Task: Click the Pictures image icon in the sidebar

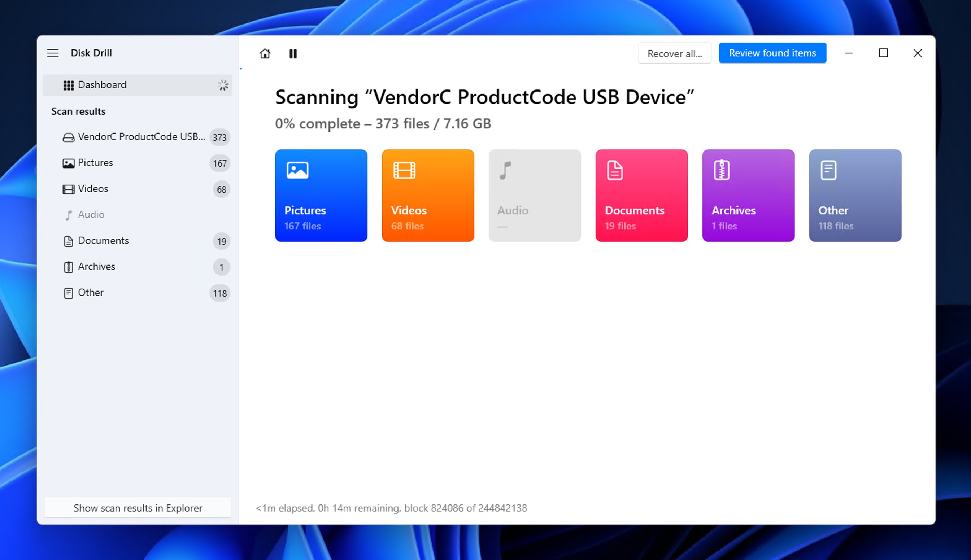Action: [68, 163]
